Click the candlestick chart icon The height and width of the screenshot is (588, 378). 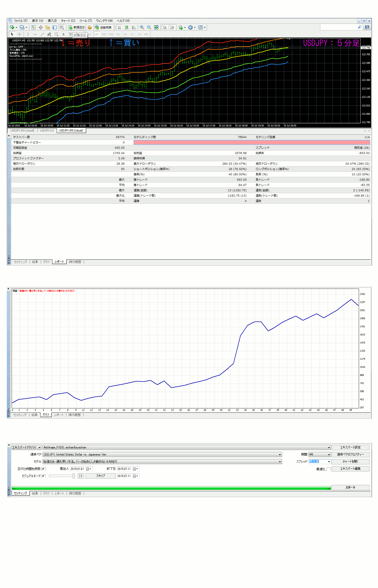(127, 27)
